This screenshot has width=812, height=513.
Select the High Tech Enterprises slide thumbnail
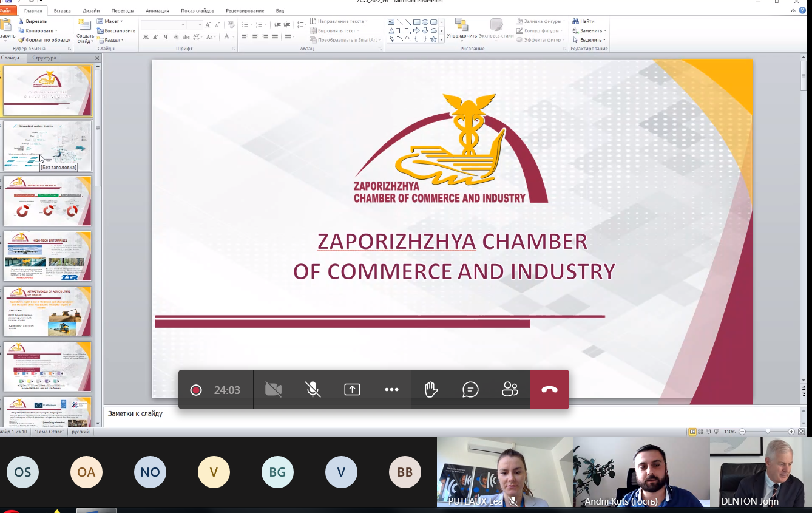coord(48,256)
